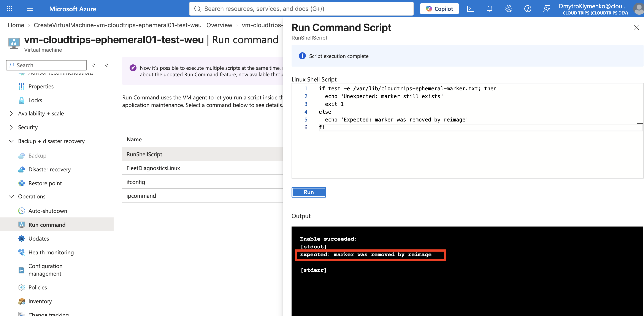
Task: Open Disaster recovery menu item
Action: 49,169
